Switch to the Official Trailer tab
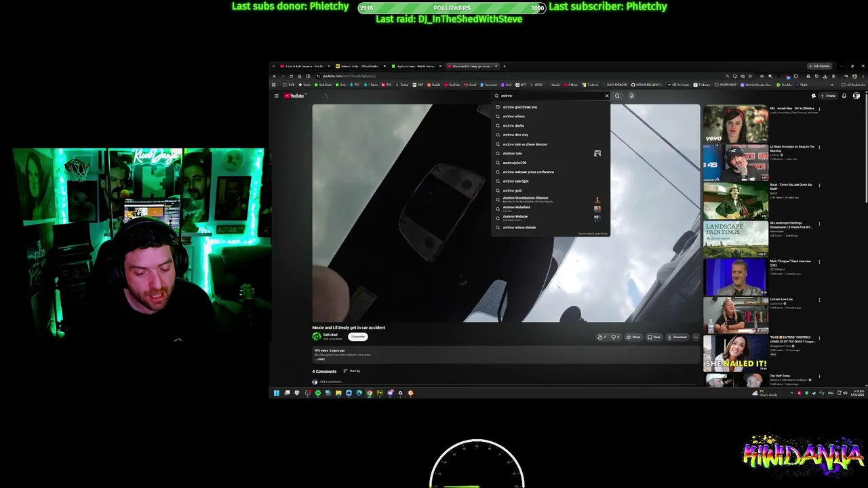868x488 pixels. (360, 66)
